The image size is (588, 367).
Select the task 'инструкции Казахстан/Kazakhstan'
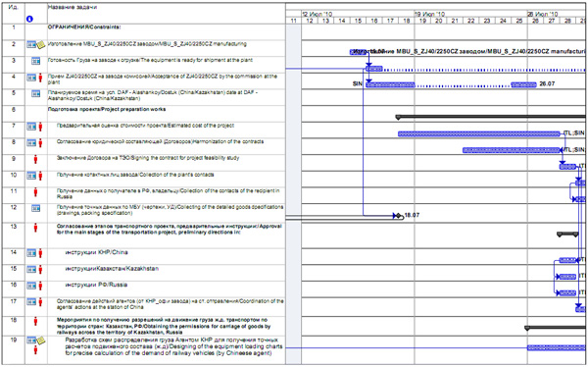112,269
